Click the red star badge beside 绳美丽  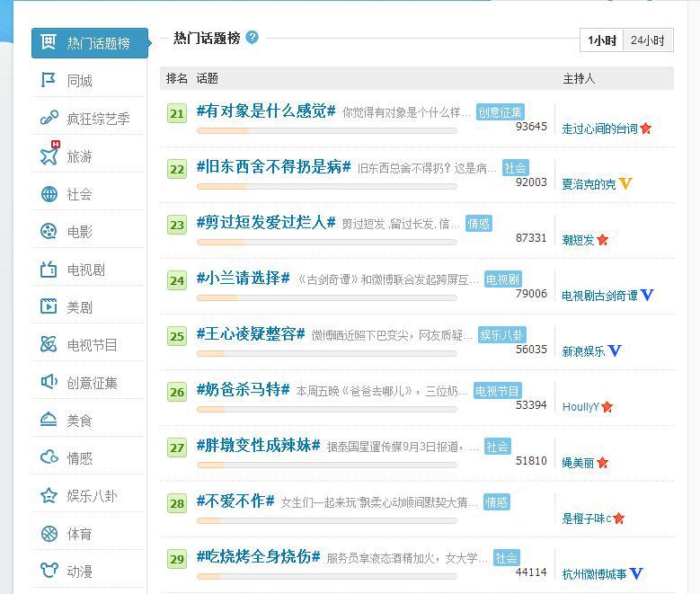click(602, 463)
